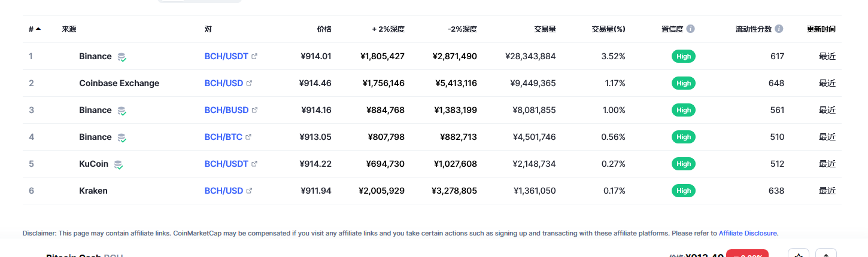Open external link icon beside BCH/BUSD
This screenshot has height=257, width=868.
254,110
